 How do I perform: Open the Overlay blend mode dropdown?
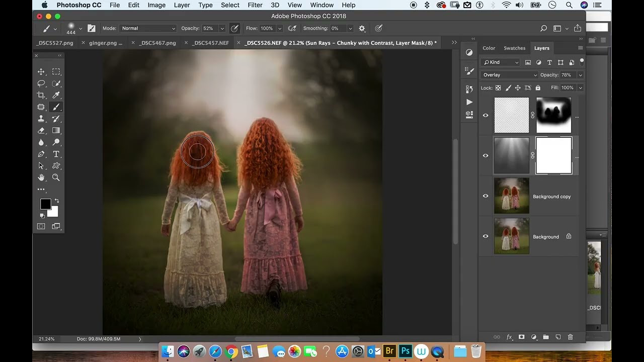click(510, 75)
